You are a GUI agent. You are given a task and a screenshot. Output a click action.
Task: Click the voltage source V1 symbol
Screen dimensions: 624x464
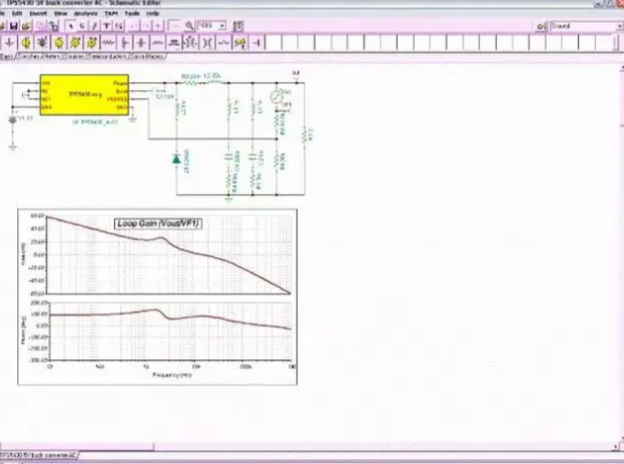(13, 119)
